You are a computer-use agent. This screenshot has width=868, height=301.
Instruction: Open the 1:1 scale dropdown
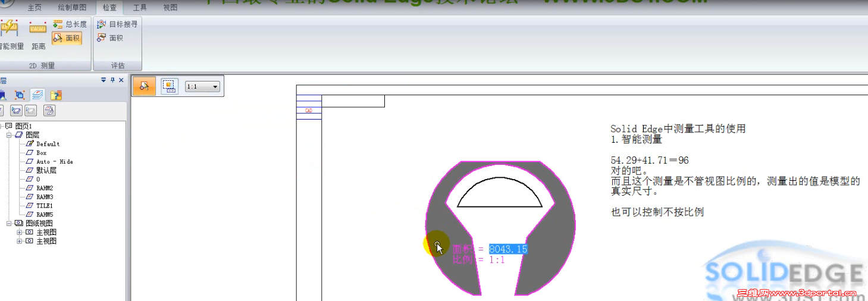[203, 87]
